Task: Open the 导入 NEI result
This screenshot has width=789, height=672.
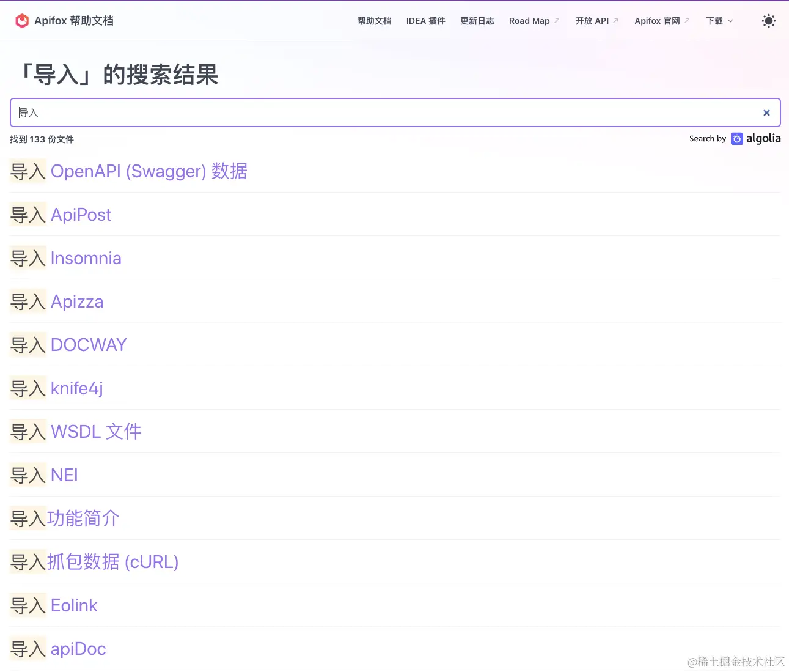Action: click(x=44, y=475)
